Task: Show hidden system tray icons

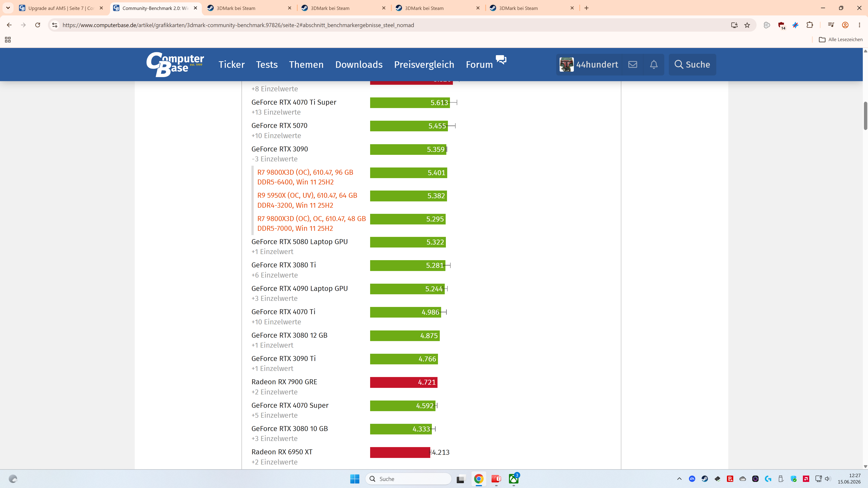Action: pyautogui.click(x=679, y=479)
